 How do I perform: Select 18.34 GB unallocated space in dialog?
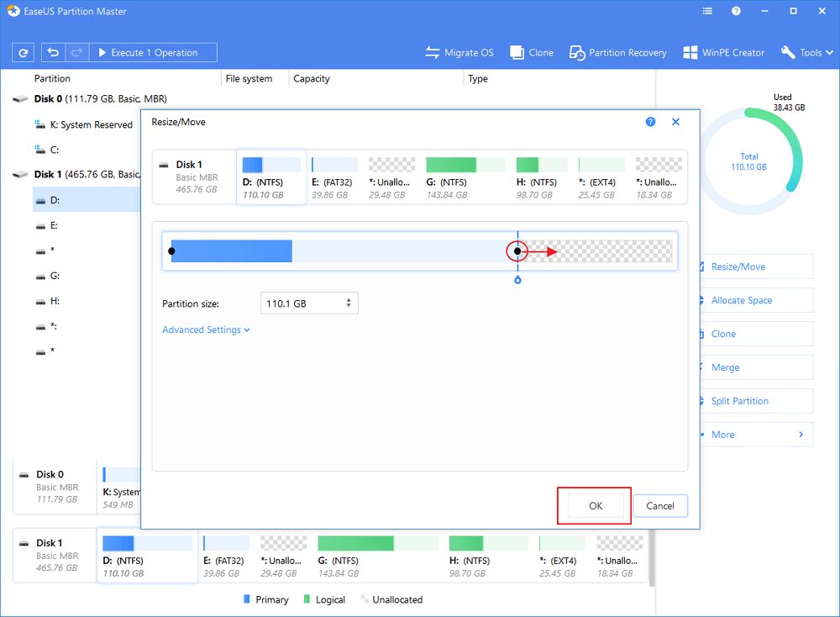(659, 178)
